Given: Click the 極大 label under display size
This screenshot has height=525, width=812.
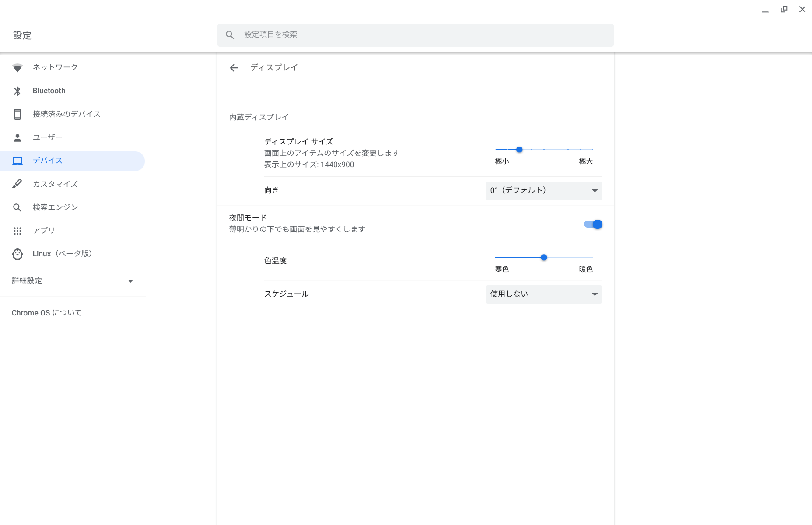Looking at the screenshot, I should click(586, 161).
